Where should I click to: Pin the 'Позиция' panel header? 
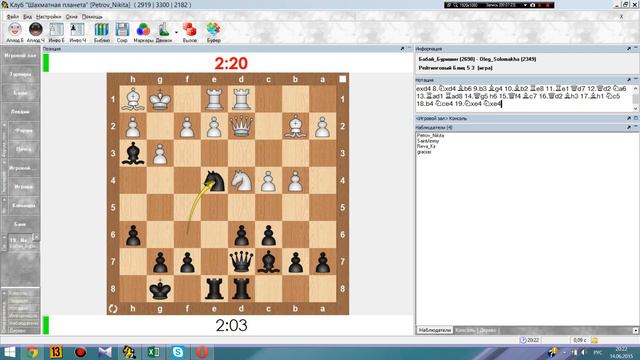402,49
